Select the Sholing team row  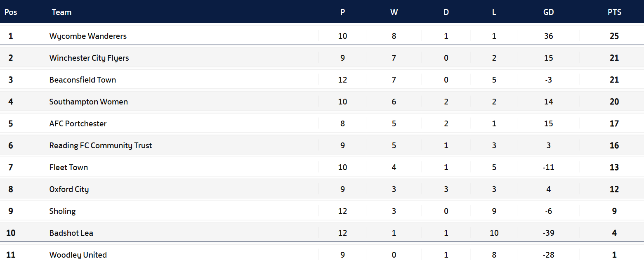coord(62,211)
